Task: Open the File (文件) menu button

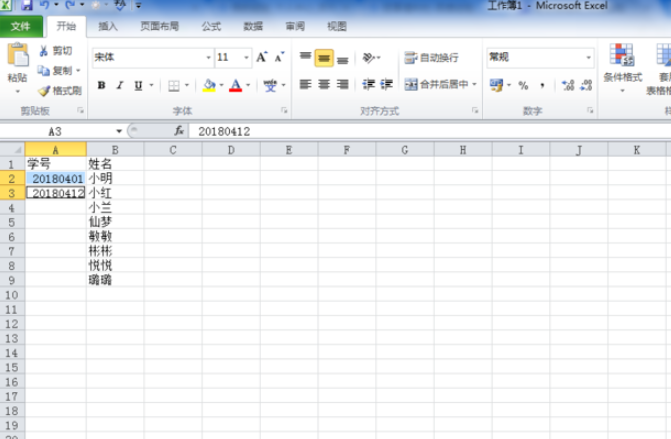Action: [x=21, y=26]
